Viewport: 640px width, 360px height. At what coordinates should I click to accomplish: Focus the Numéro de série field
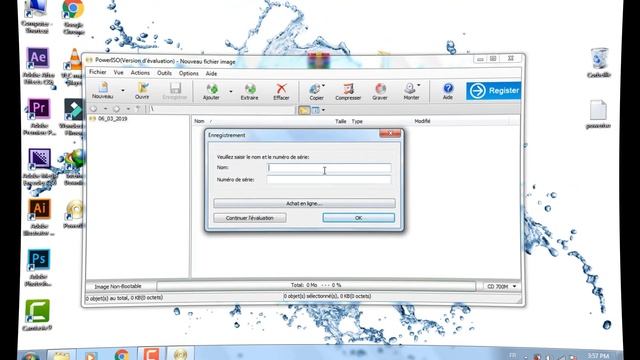pos(329,180)
